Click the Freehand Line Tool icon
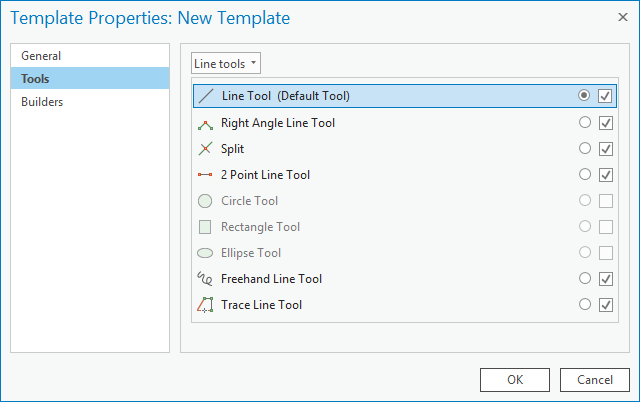Screen dimensions: 640x402 [205, 279]
